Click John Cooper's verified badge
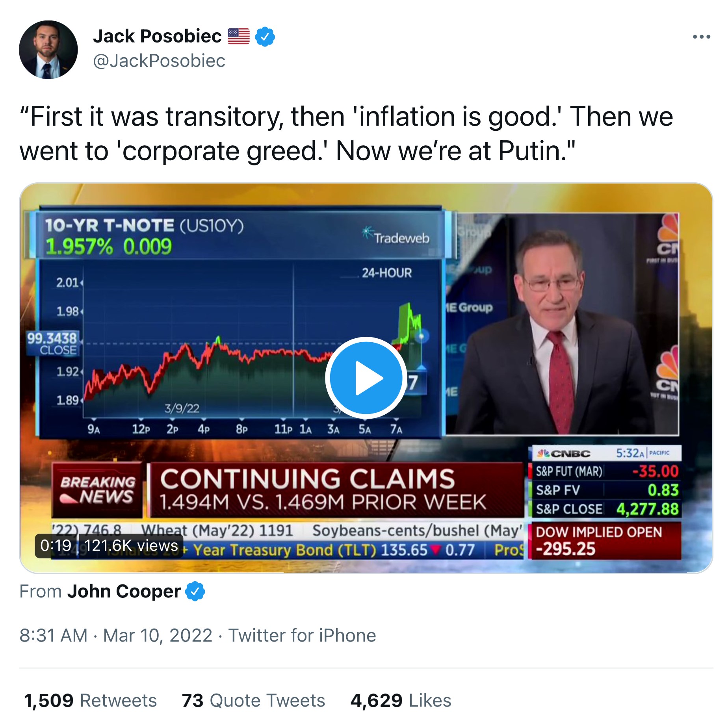728x727 pixels. [195, 591]
